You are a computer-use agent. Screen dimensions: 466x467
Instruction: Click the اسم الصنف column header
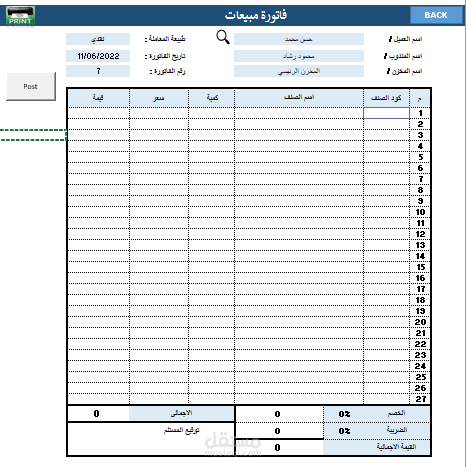click(299, 98)
